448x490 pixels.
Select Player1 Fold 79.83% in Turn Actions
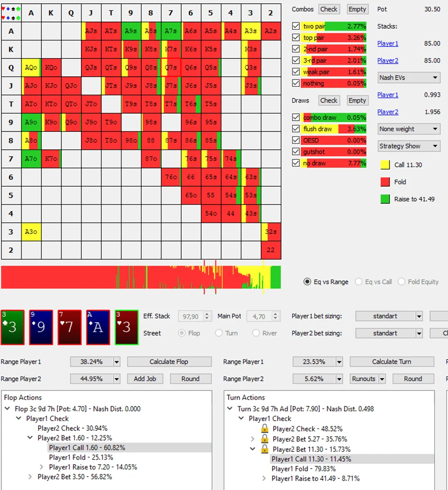pos(303,469)
